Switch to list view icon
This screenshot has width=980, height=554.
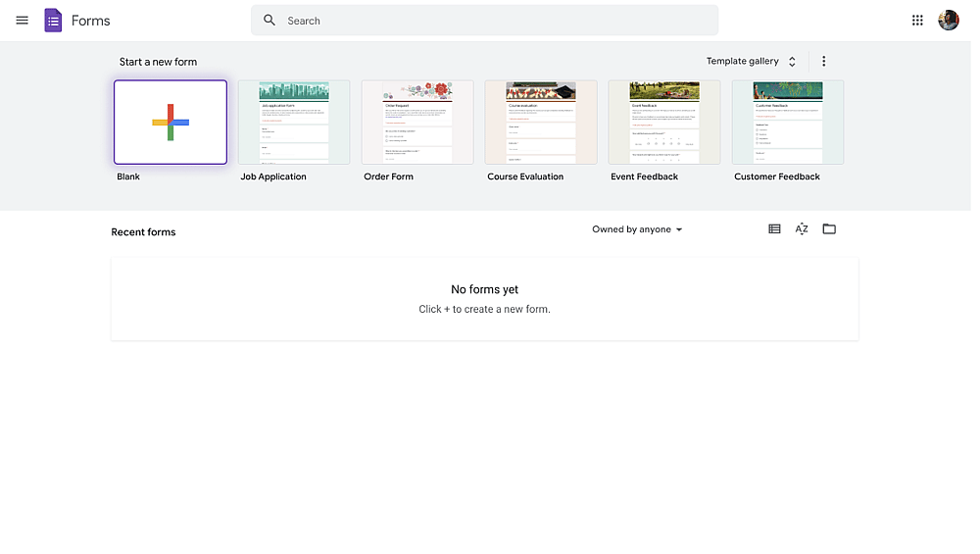[x=774, y=229]
